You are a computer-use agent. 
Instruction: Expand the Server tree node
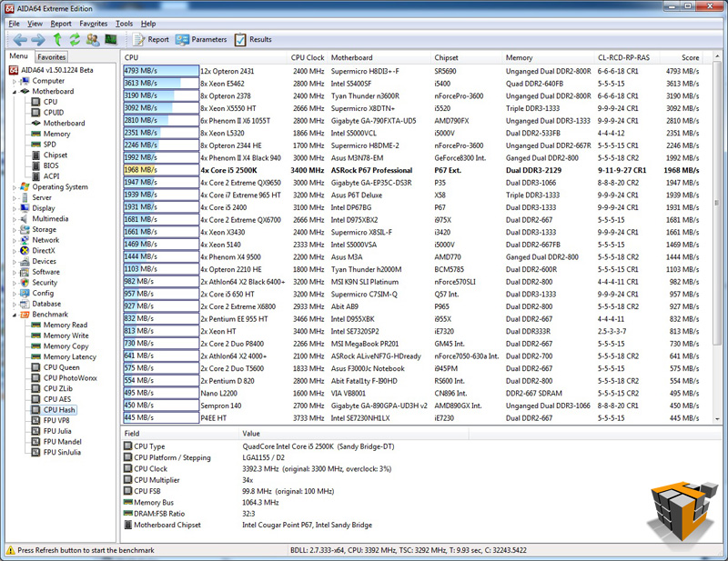pos(15,198)
